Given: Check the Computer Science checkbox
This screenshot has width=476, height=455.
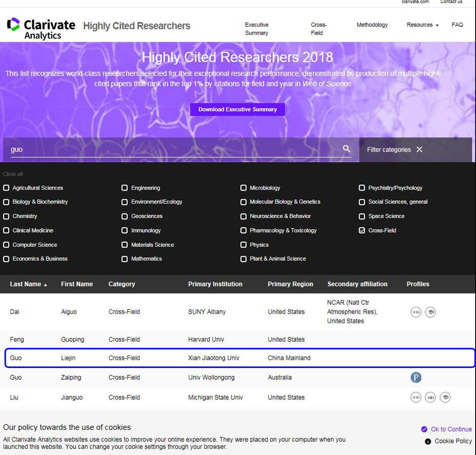Looking at the screenshot, I should pyautogui.click(x=6, y=245).
